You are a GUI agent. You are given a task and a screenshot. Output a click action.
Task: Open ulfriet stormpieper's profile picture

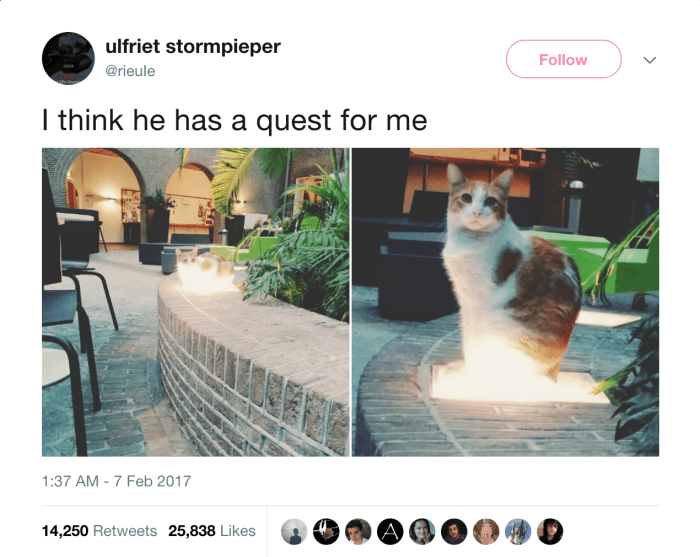tap(68, 58)
